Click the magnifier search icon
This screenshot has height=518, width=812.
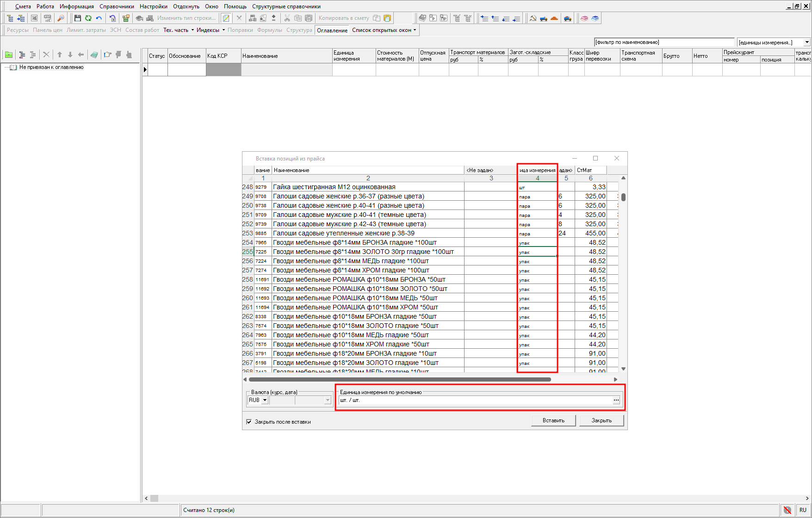click(61, 18)
